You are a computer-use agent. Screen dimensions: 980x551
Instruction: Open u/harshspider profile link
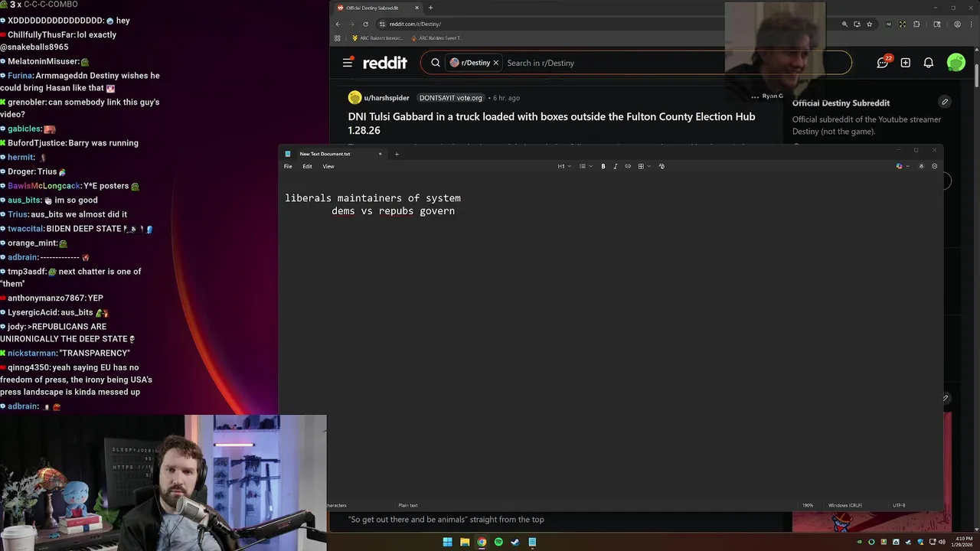[x=387, y=98]
